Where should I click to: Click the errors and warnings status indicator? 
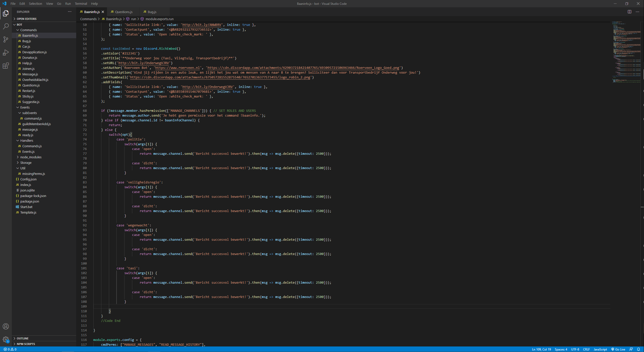pos(10,349)
